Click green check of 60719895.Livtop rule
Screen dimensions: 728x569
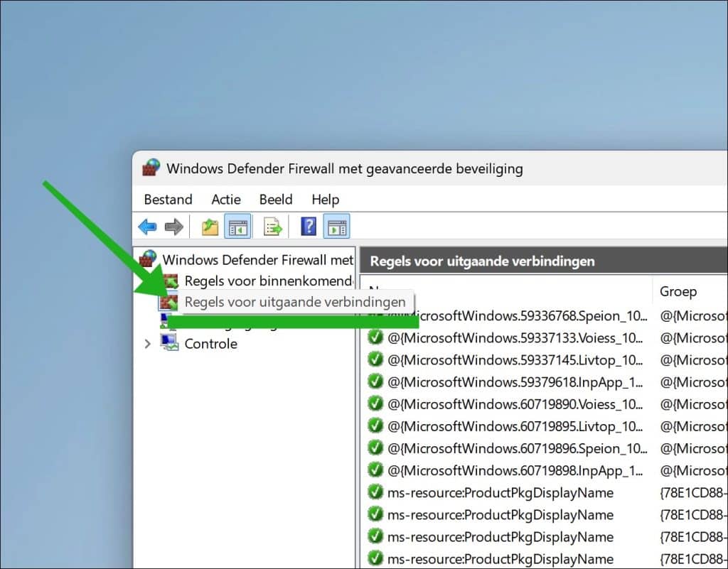pyautogui.click(x=375, y=426)
